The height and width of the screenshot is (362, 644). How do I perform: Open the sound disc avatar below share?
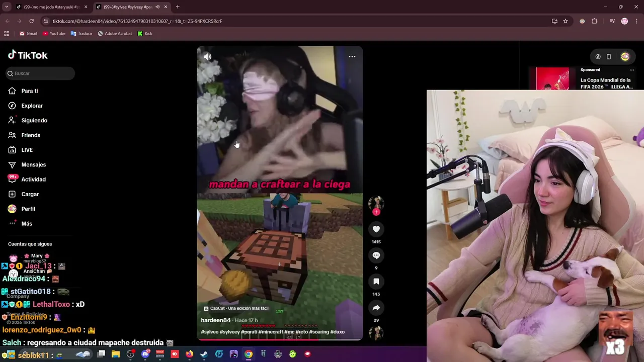point(376,333)
